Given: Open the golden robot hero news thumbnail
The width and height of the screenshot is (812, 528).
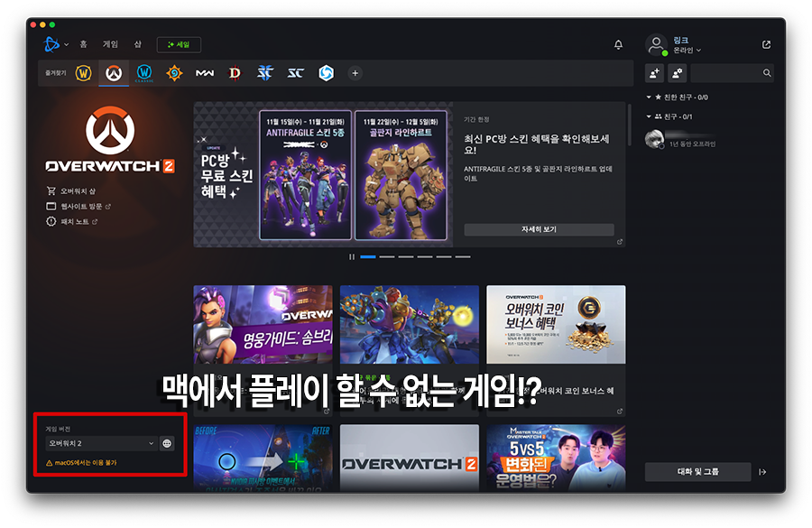Looking at the screenshot, I should tap(410, 325).
